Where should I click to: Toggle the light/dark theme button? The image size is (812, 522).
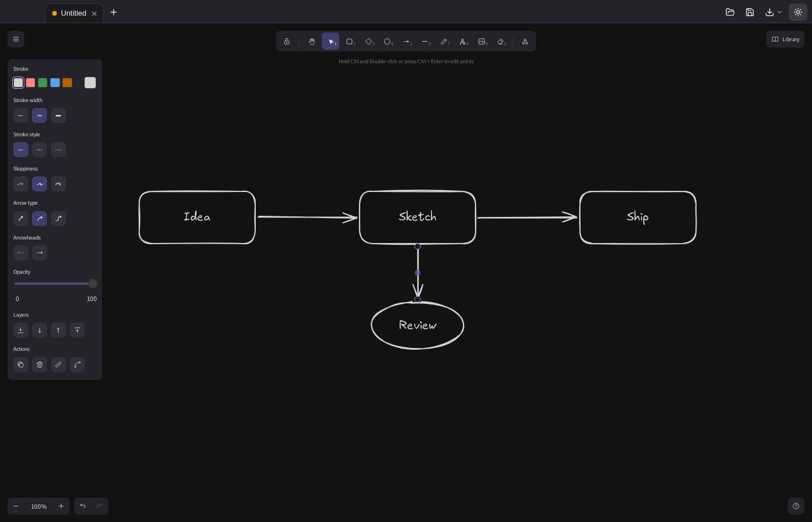point(798,12)
